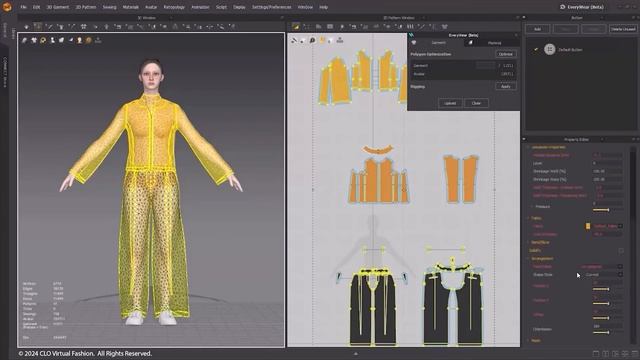This screenshot has width=640, height=360.
Task: Select the first arrow tool in 3D window toolbar
Action: point(27,27)
